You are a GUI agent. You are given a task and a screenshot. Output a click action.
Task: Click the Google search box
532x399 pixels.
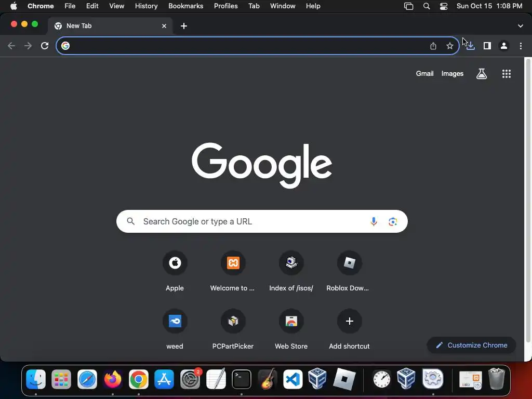pyautogui.click(x=262, y=221)
